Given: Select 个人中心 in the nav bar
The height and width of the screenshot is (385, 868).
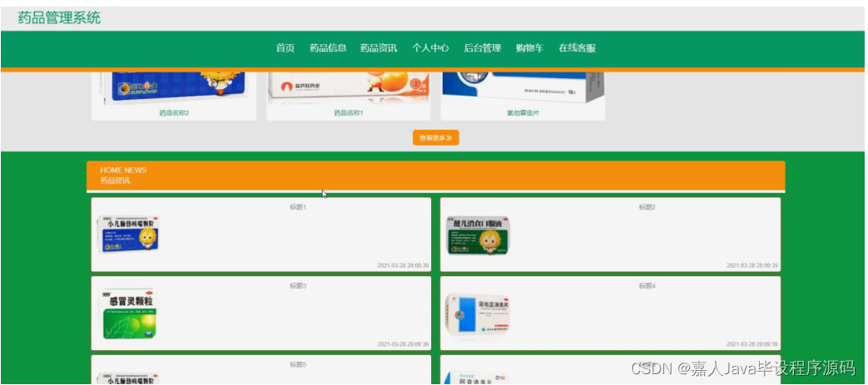Looking at the screenshot, I should click(430, 48).
